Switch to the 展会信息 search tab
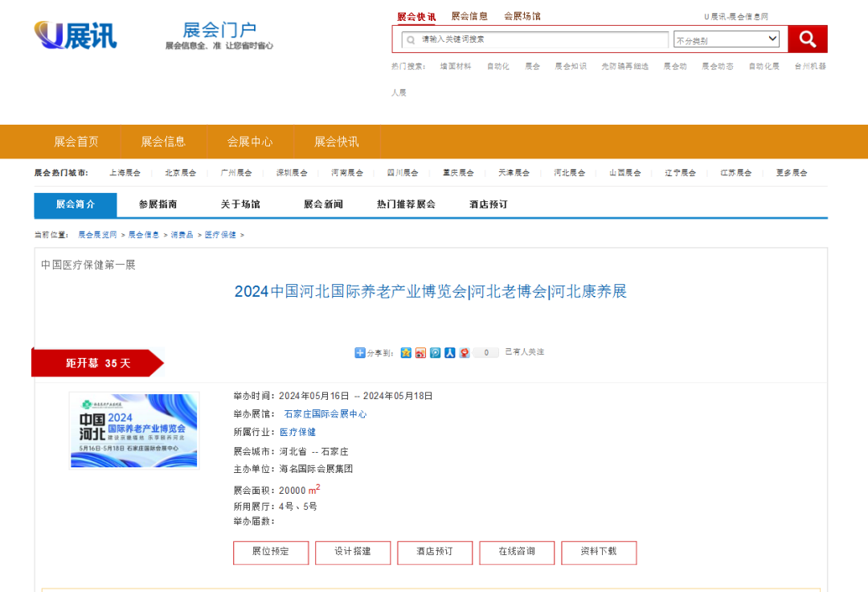 coord(469,16)
